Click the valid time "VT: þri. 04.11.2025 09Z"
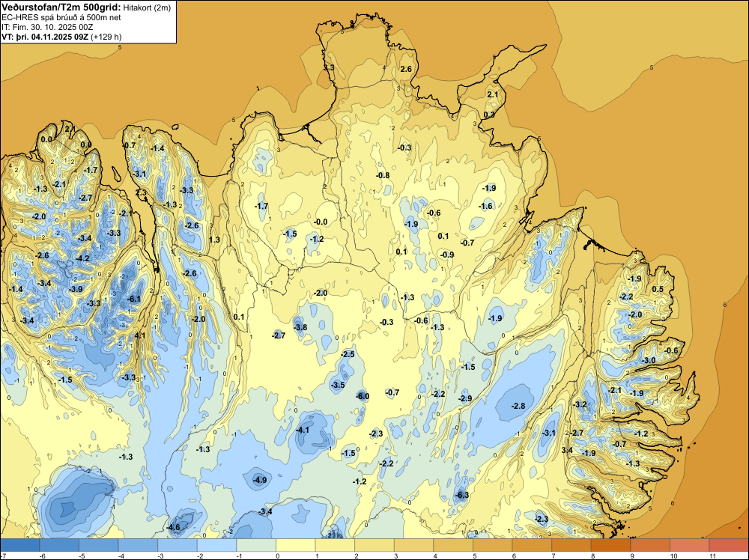Image resolution: width=749 pixels, height=560 pixels. click(x=45, y=36)
